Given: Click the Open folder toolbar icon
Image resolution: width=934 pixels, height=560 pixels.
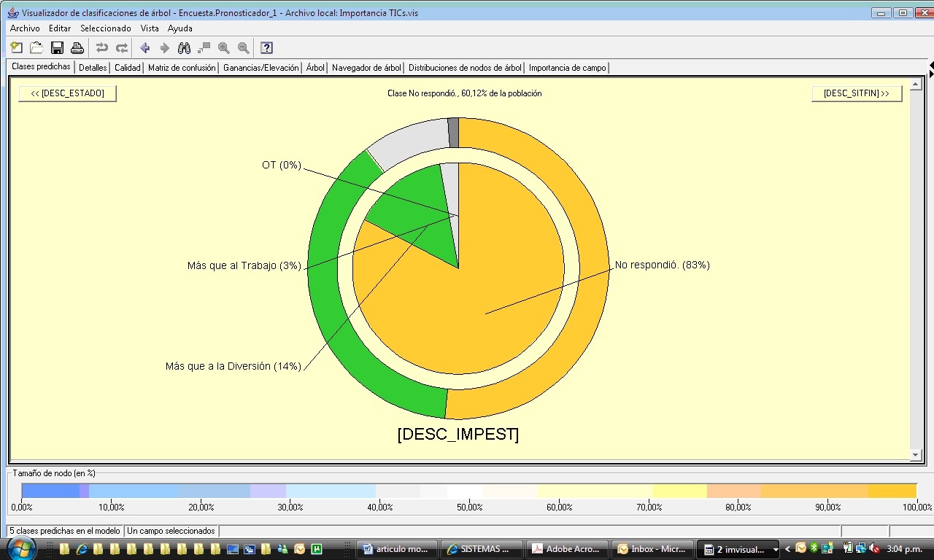Looking at the screenshot, I should point(36,48).
